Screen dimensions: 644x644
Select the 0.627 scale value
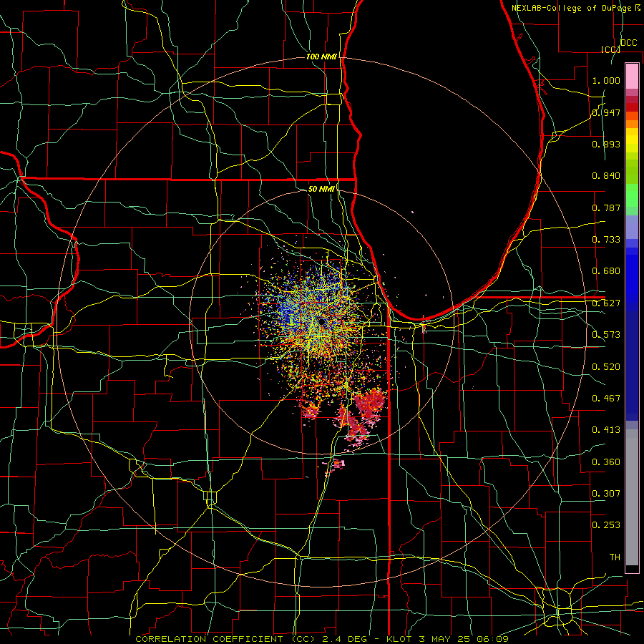[606, 303]
